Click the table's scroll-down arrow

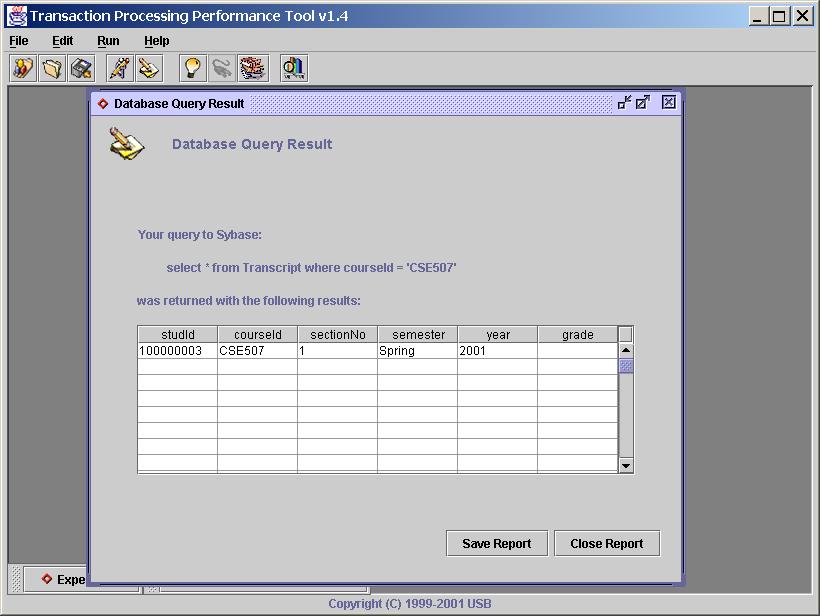click(x=624, y=465)
